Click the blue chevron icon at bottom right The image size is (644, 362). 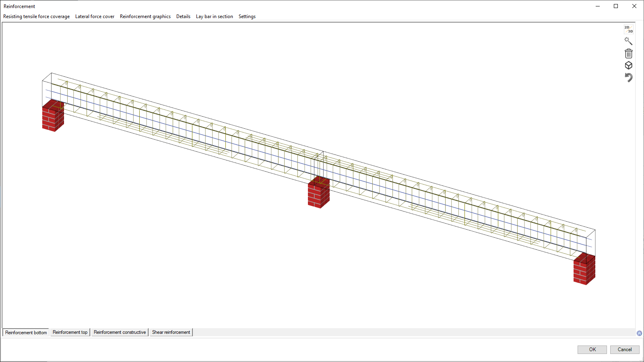tap(639, 333)
